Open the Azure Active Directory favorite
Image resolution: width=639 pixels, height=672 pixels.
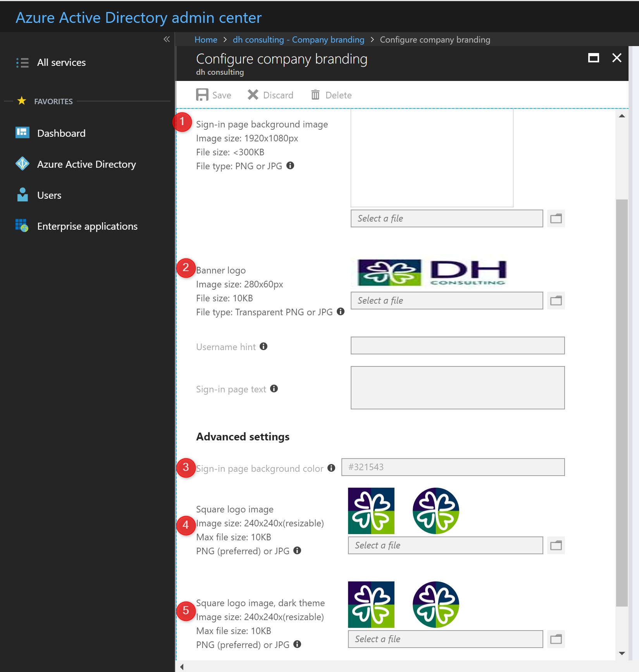87,164
